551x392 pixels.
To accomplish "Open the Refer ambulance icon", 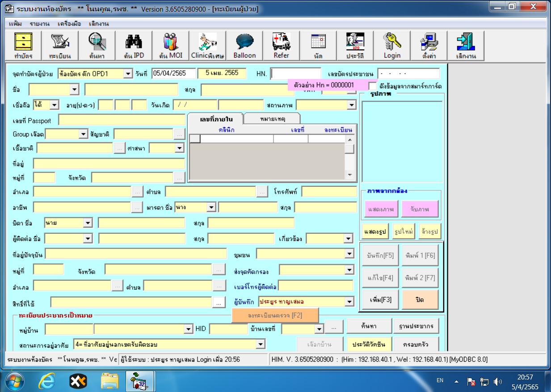I will pos(281,45).
